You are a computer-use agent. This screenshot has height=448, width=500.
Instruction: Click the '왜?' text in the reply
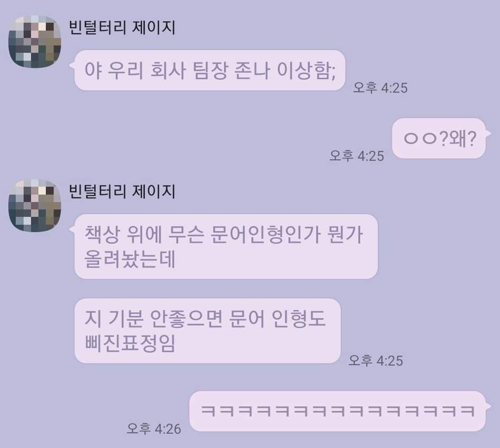pyautogui.click(x=462, y=138)
